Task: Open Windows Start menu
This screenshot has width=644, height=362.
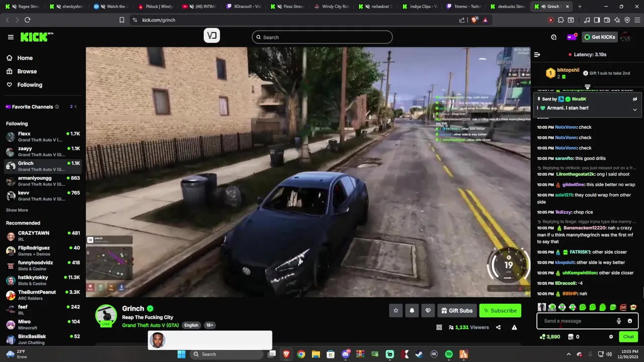Action: (182, 354)
